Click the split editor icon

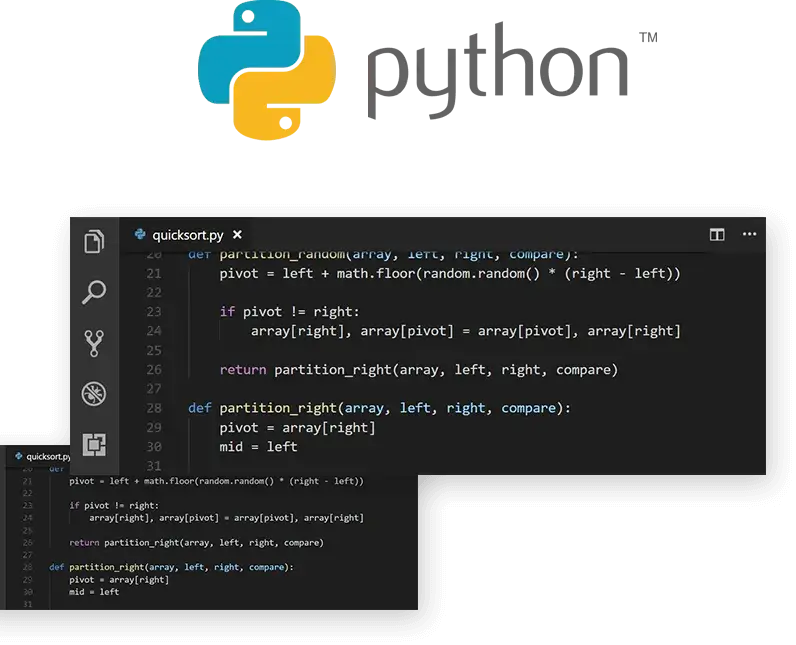pyautogui.click(x=717, y=234)
